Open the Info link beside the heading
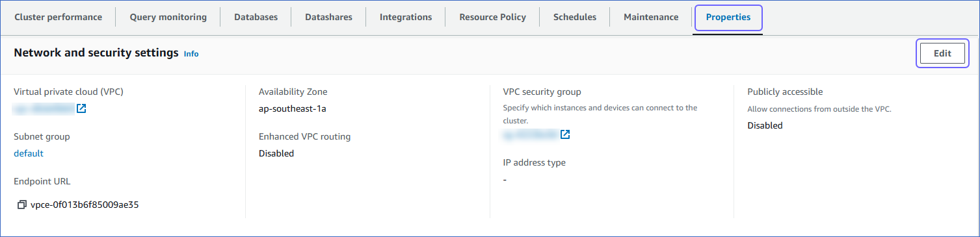 tap(191, 54)
